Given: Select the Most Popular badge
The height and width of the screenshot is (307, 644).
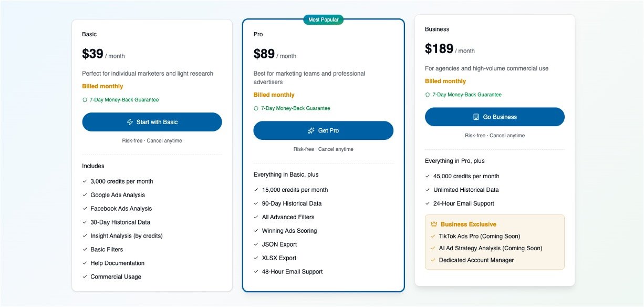Looking at the screenshot, I should pyautogui.click(x=324, y=20).
